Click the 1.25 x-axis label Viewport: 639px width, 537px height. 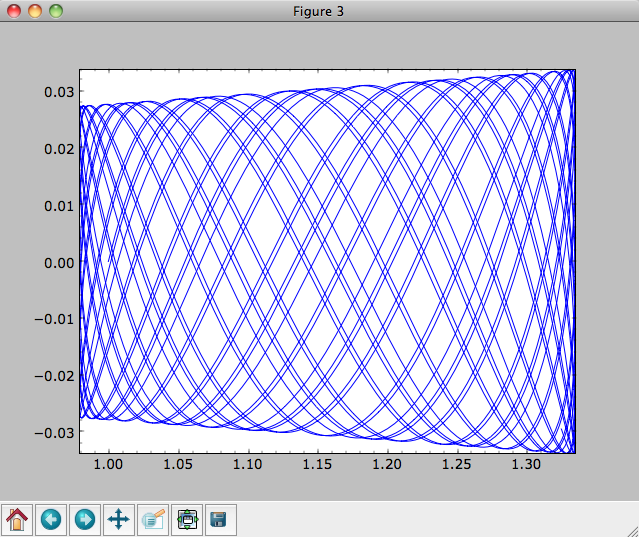pyautogui.click(x=457, y=464)
